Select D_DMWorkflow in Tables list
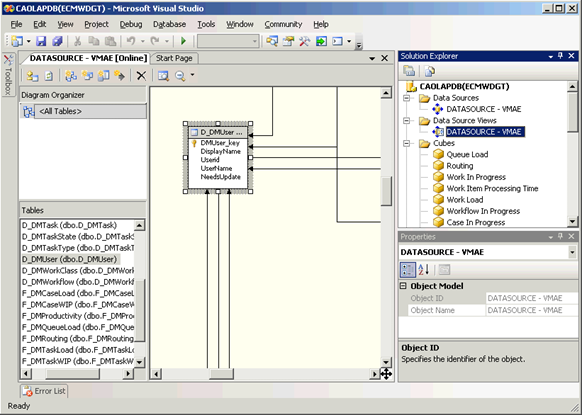582x415 pixels. click(78, 282)
